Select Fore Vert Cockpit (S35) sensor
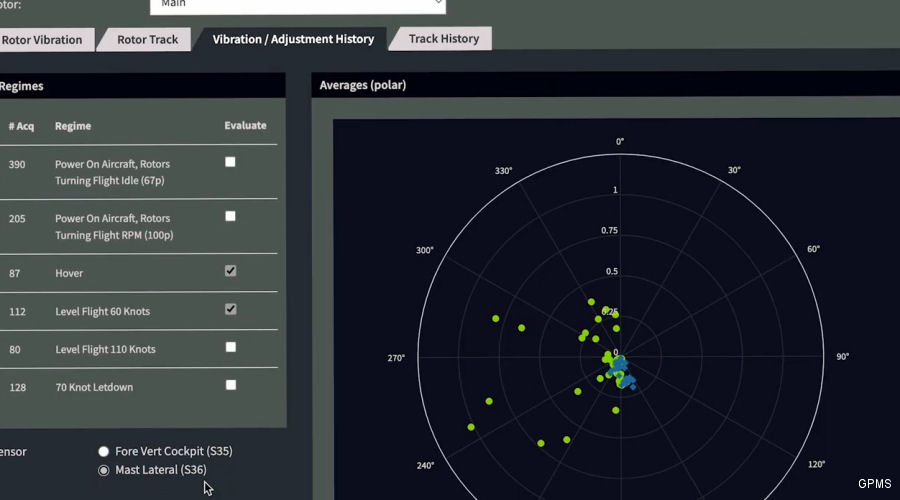 tap(103, 452)
